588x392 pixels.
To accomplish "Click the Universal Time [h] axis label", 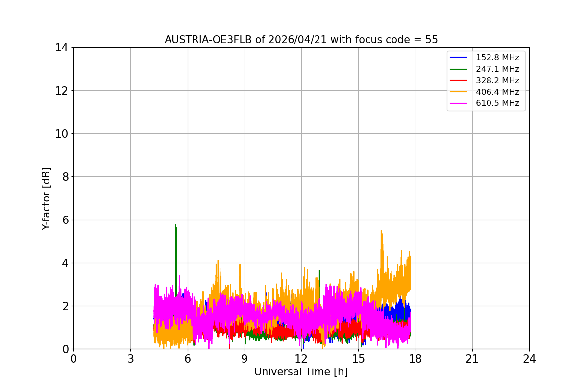I will click(301, 372).
